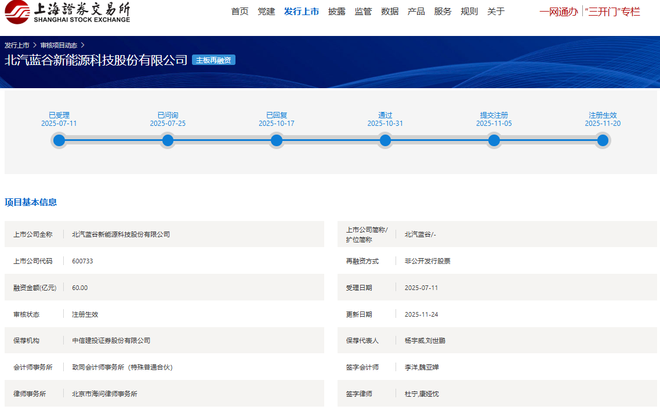This screenshot has width=660, height=413.
Task: Click the 主板再融资 tag badge
Action: pyautogui.click(x=213, y=60)
